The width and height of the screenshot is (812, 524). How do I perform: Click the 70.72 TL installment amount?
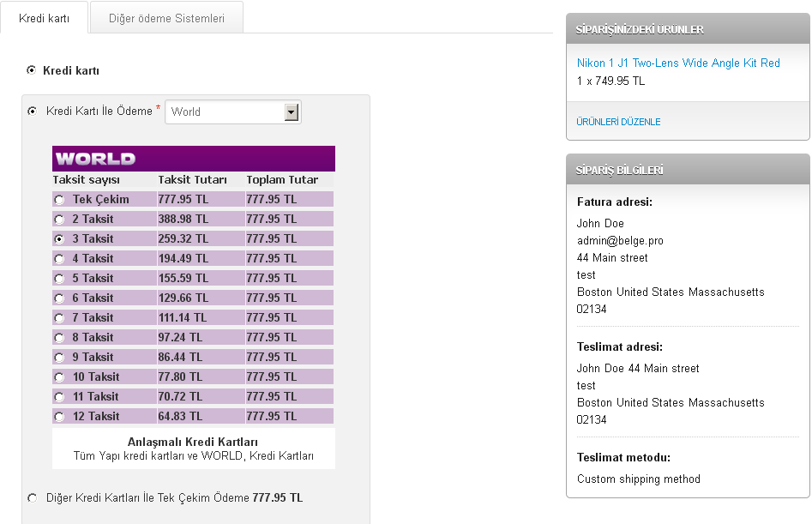(180, 396)
